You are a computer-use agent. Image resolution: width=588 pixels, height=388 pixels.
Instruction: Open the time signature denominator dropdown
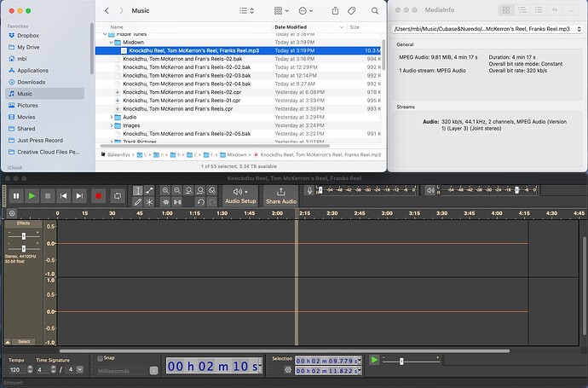pos(79,369)
